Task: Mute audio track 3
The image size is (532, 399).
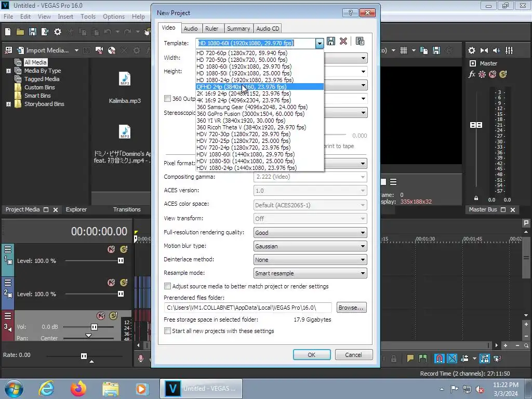Action: coord(101,316)
